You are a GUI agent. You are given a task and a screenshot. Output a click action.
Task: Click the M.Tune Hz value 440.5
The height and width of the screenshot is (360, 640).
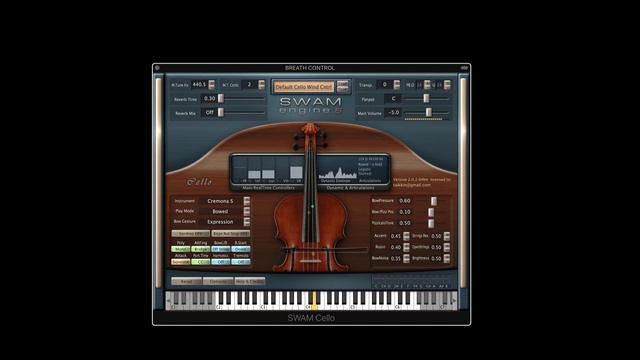point(199,85)
